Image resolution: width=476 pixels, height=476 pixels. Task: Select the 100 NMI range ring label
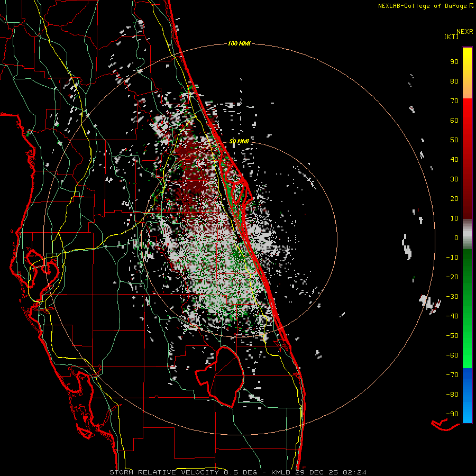(239, 44)
